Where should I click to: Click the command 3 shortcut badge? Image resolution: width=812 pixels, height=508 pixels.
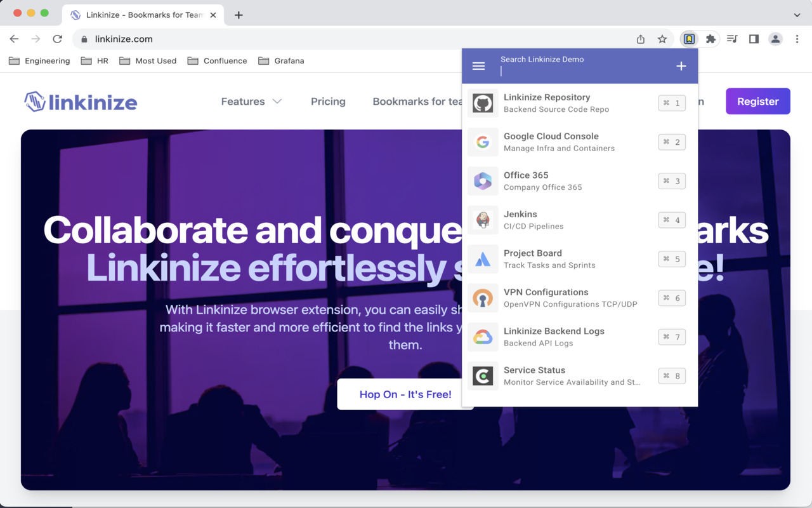672,181
